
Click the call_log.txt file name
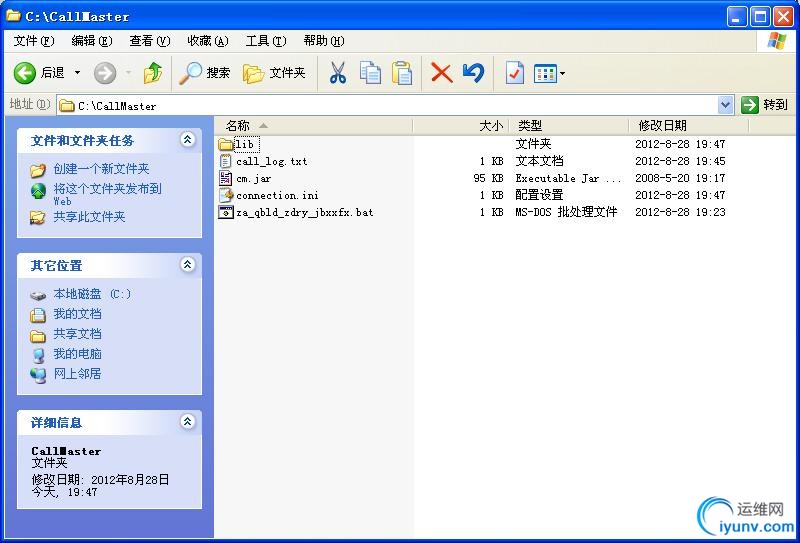(x=271, y=162)
